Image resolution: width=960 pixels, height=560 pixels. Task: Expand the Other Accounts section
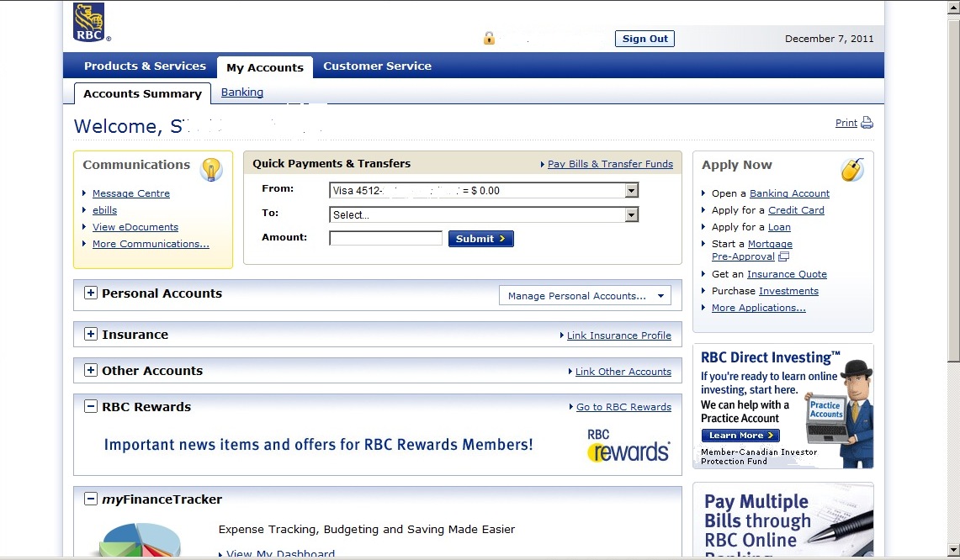[x=91, y=371]
